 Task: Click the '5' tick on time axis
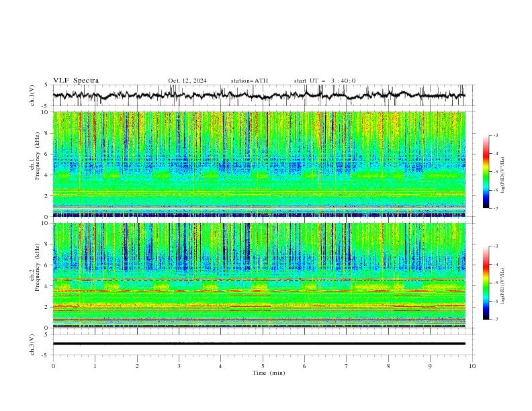point(263,366)
